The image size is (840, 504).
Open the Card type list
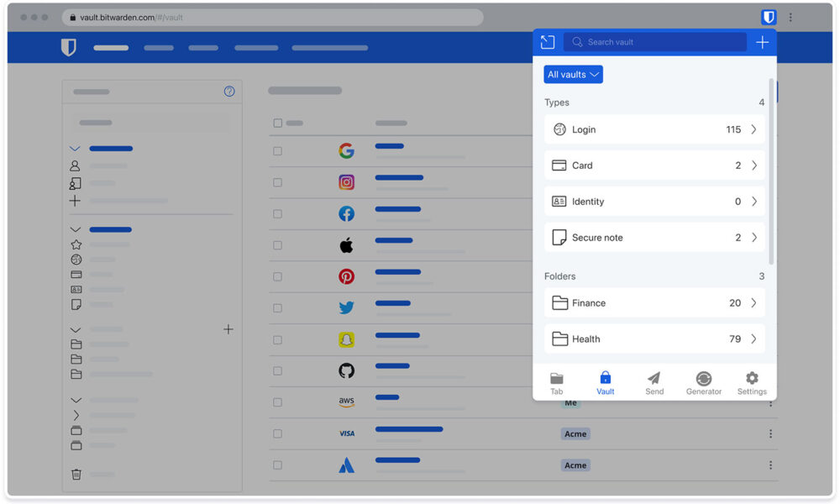tap(654, 165)
